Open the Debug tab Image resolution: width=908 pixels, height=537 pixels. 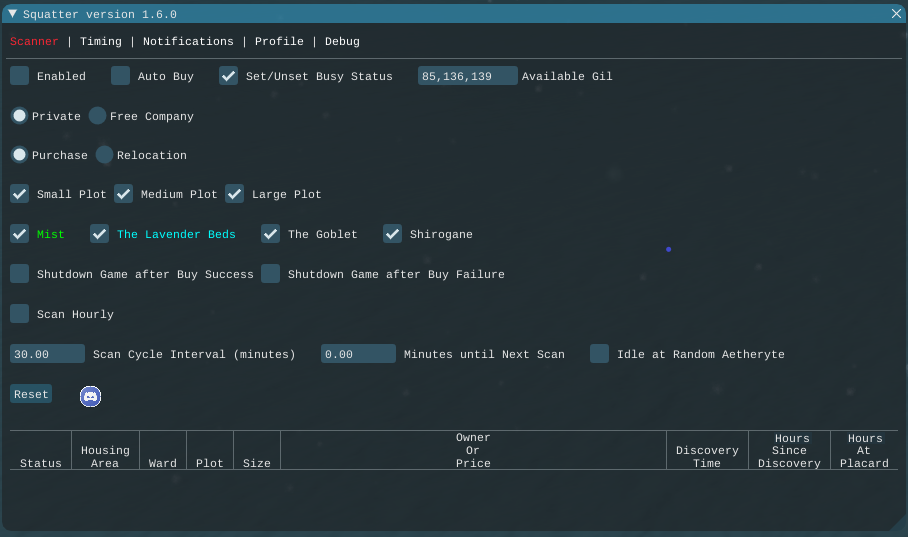[342, 41]
